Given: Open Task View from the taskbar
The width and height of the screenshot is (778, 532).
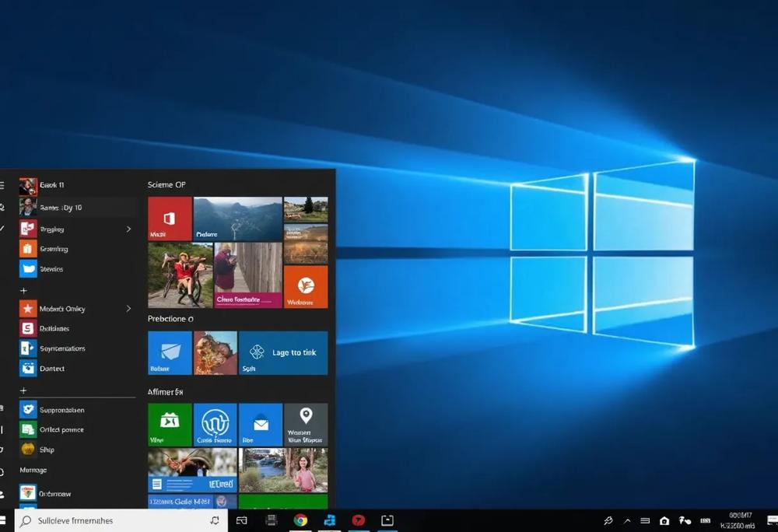Looking at the screenshot, I should (x=242, y=520).
